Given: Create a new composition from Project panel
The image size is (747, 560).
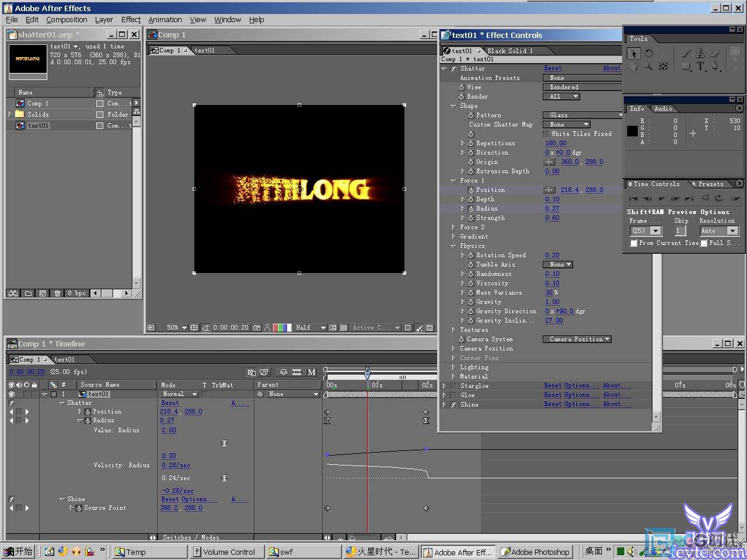Looking at the screenshot, I should click(x=43, y=293).
